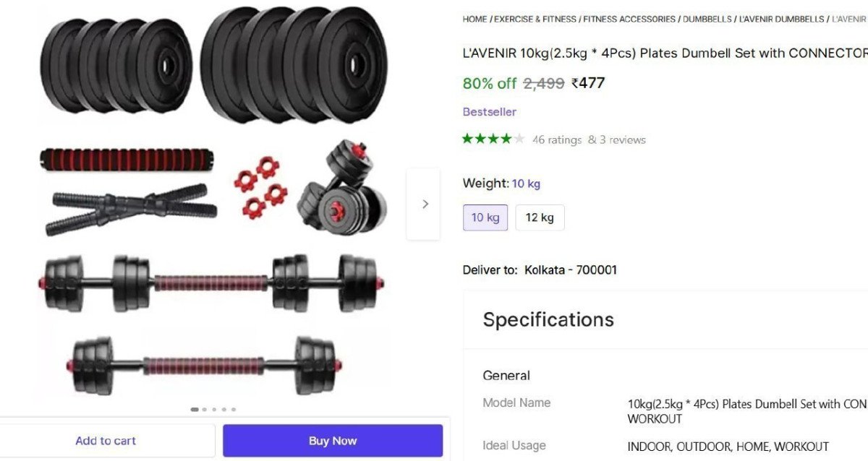This screenshot has width=868, height=461.
Task: Choose the 12 kg weight option
Action: click(540, 217)
